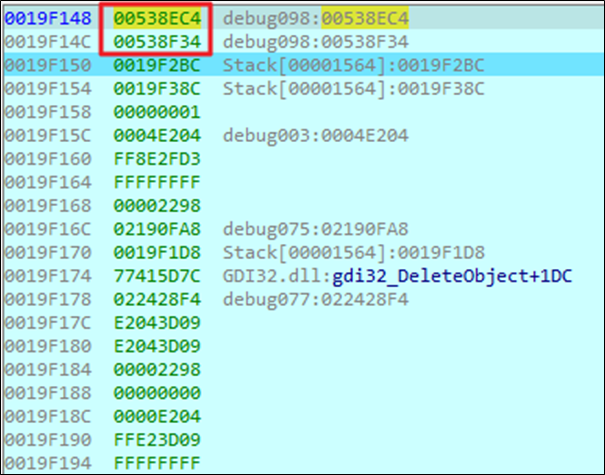Click the value 0019F1D8 in the value column
The image size is (605, 475).
click(x=157, y=252)
